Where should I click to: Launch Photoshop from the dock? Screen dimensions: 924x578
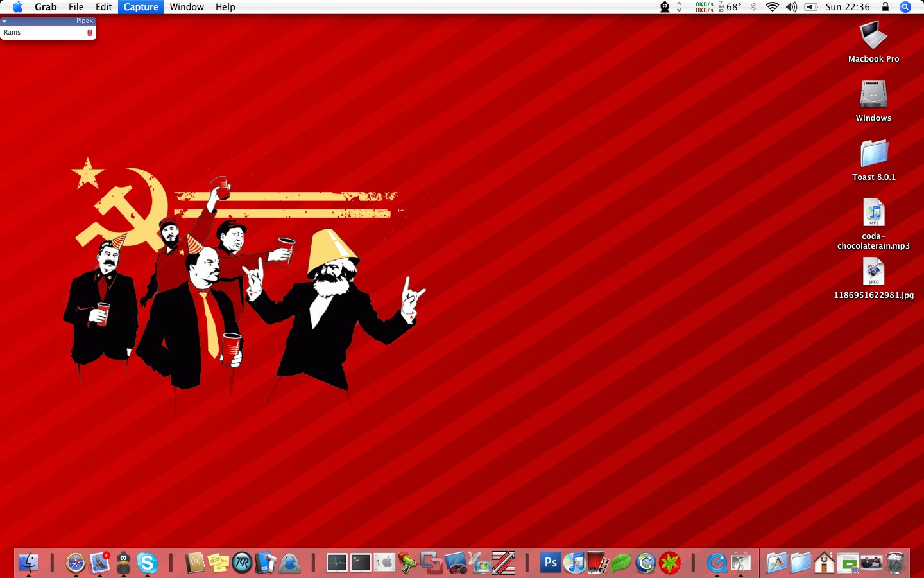pos(551,563)
